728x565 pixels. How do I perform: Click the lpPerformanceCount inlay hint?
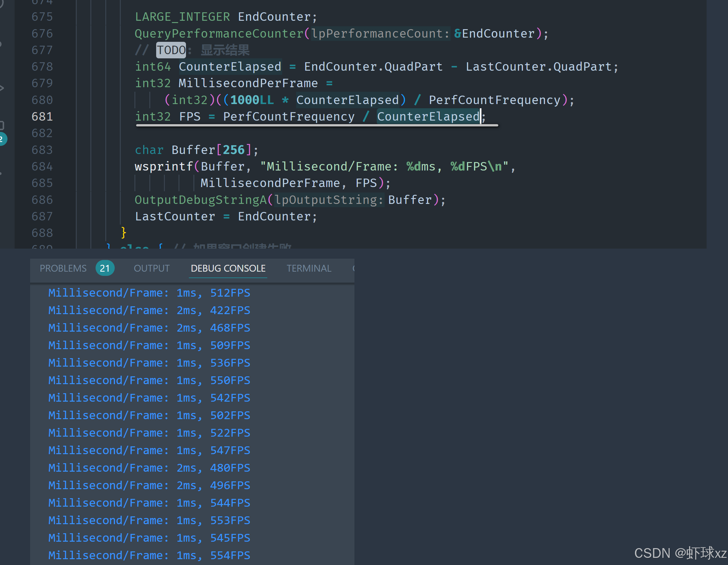tap(380, 33)
